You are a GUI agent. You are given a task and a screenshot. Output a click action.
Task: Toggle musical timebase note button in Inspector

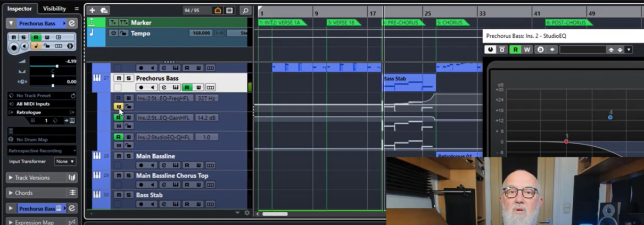tap(36, 46)
